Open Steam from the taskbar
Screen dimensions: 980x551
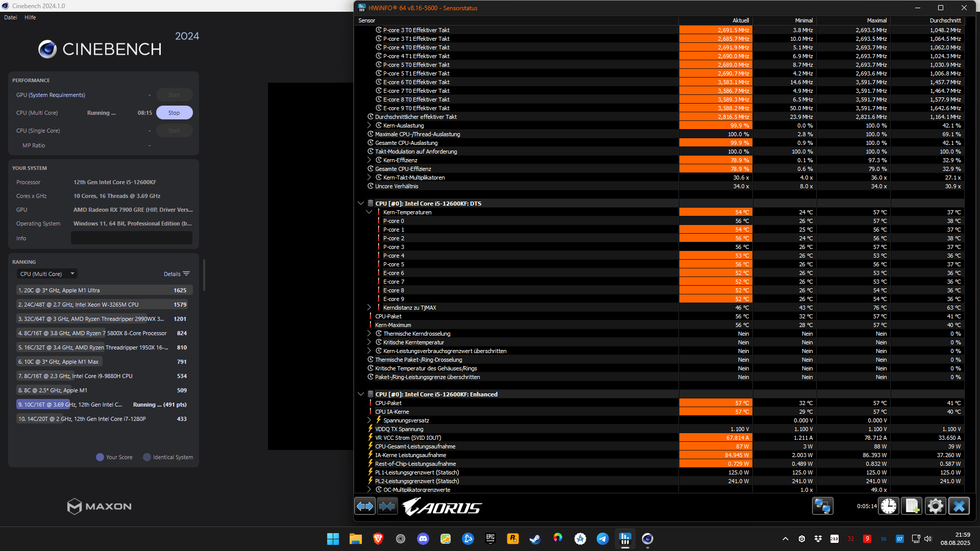click(x=535, y=539)
